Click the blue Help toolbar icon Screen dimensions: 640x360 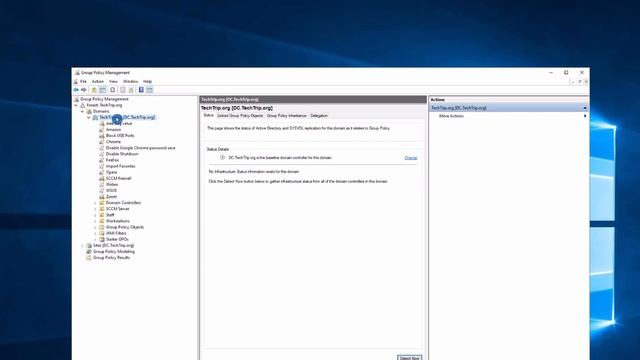[x=141, y=90]
